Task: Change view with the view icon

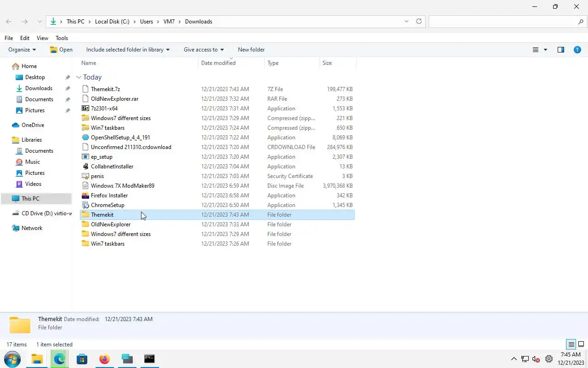Action: click(x=536, y=50)
